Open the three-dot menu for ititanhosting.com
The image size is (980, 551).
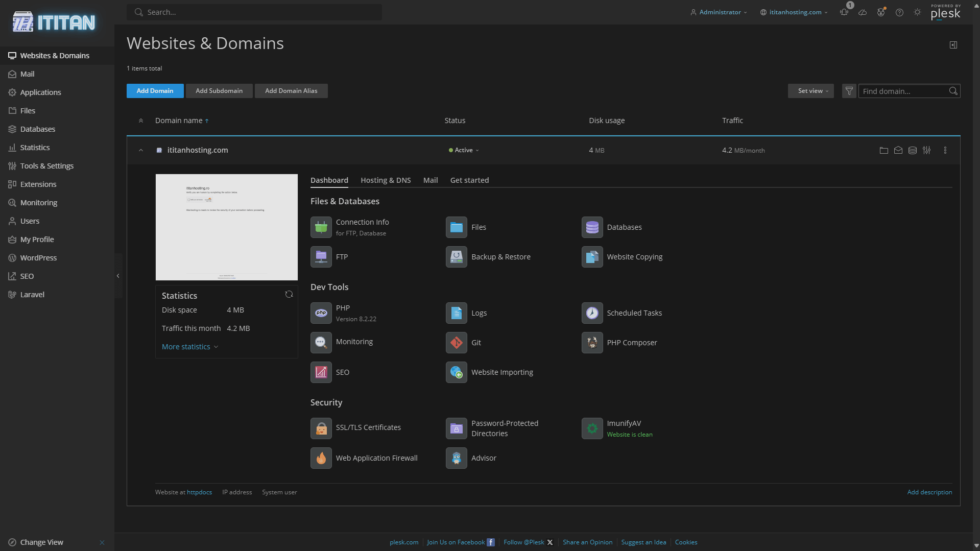[945, 150]
